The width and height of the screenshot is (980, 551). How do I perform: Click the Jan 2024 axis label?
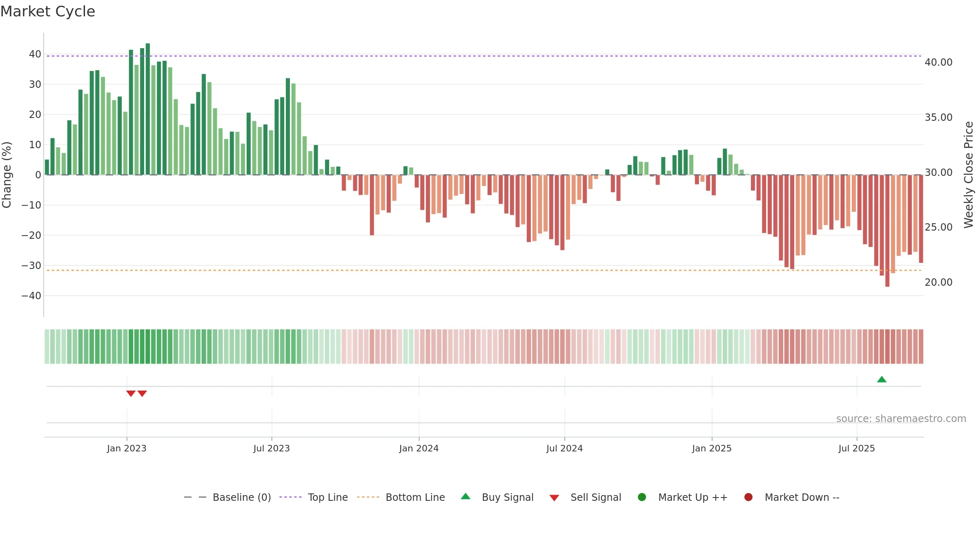coord(419,448)
